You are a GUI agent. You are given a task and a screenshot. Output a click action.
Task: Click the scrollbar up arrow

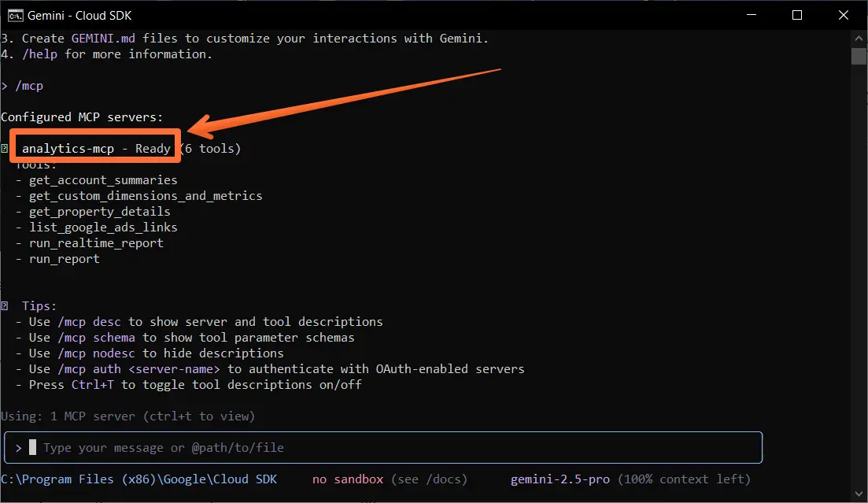coord(859,37)
